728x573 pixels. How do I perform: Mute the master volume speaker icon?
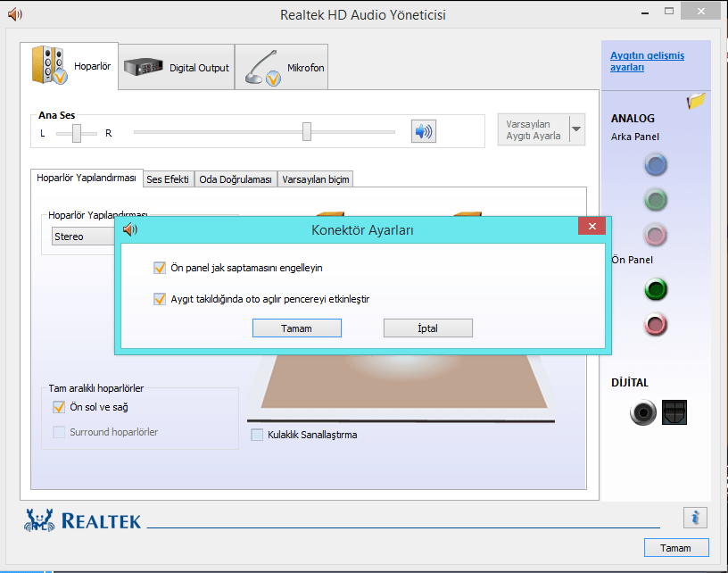(x=424, y=132)
